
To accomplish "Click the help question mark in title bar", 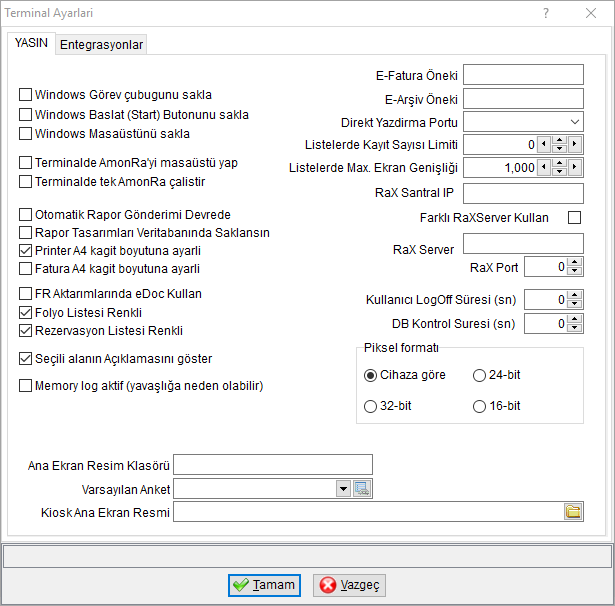I will tap(546, 13).
